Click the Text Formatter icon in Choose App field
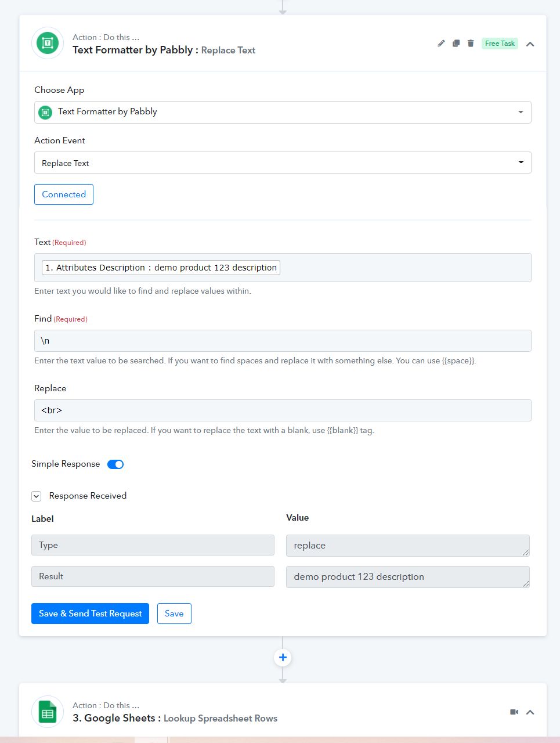 coord(45,112)
